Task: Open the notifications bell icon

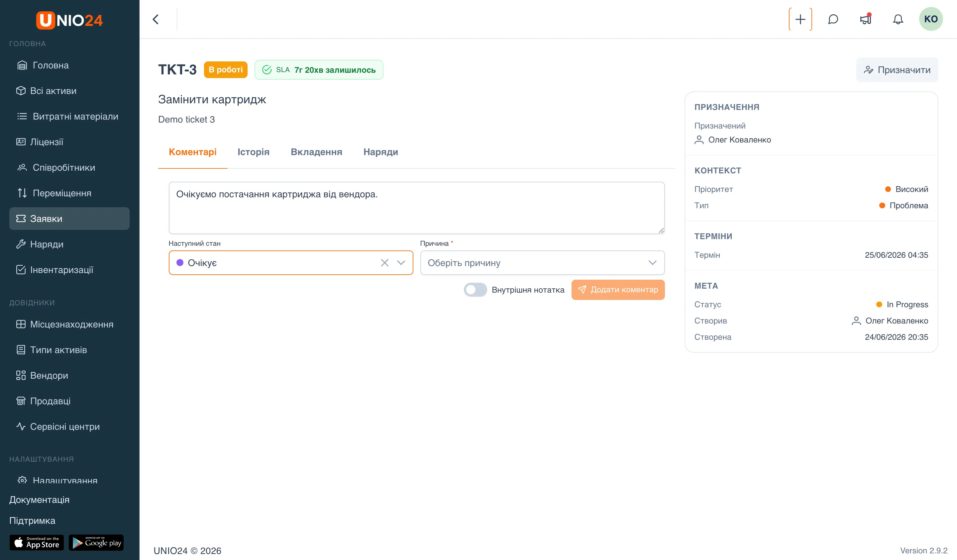Action: (898, 19)
